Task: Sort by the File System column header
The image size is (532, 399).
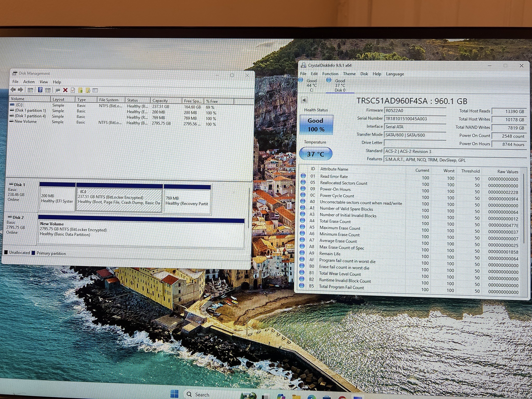Action: pos(111,100)
